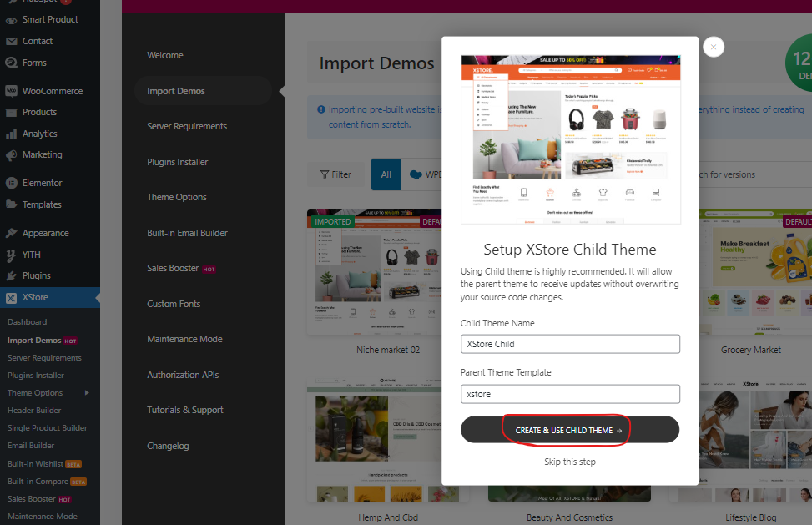Click the Parent Theme Template field
The height and width of the screenshot is (525, 812).
(570, 394)
